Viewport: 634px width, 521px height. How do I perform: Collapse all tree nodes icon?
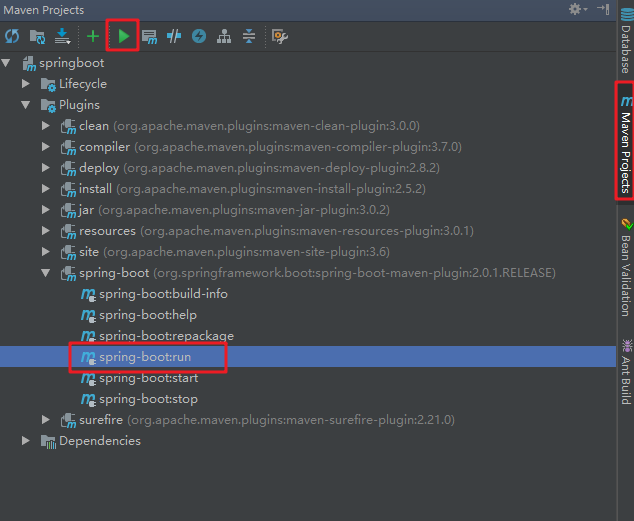249,36
